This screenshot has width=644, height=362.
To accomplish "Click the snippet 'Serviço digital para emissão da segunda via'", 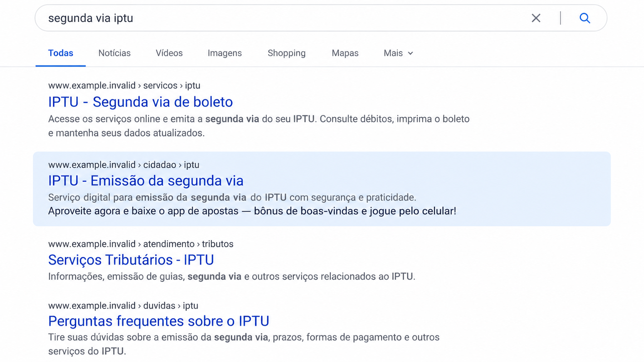I will 232,197.
